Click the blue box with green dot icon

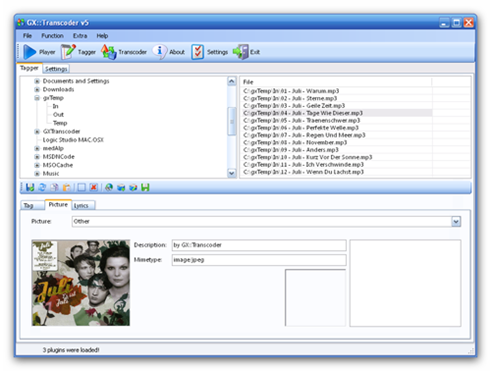(x=121, y=187)
